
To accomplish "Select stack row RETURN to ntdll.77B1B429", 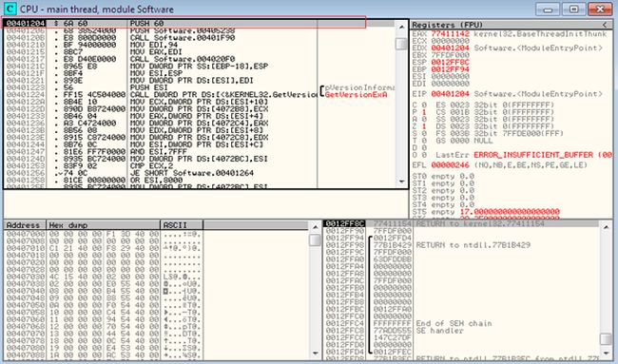I will pyautogui.click(x=461, y=245).
